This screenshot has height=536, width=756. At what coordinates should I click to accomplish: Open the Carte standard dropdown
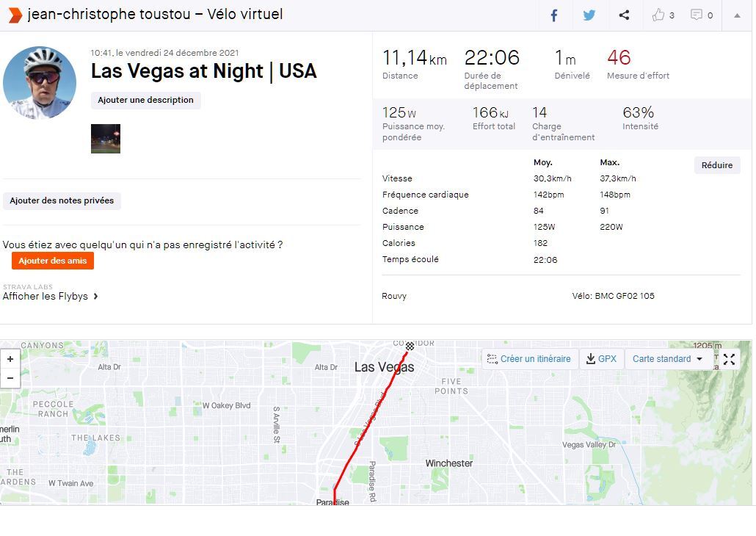668,359
